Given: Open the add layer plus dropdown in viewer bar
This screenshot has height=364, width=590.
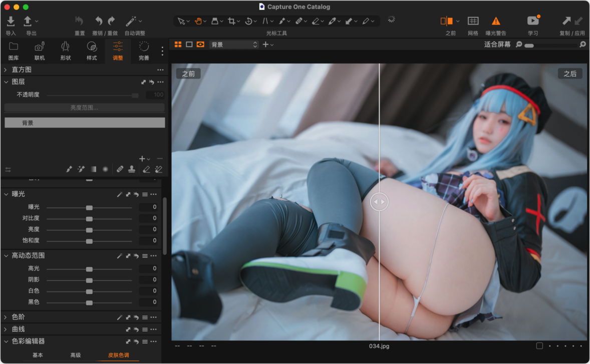Looking at the screenshot, I should pos(268,45).
